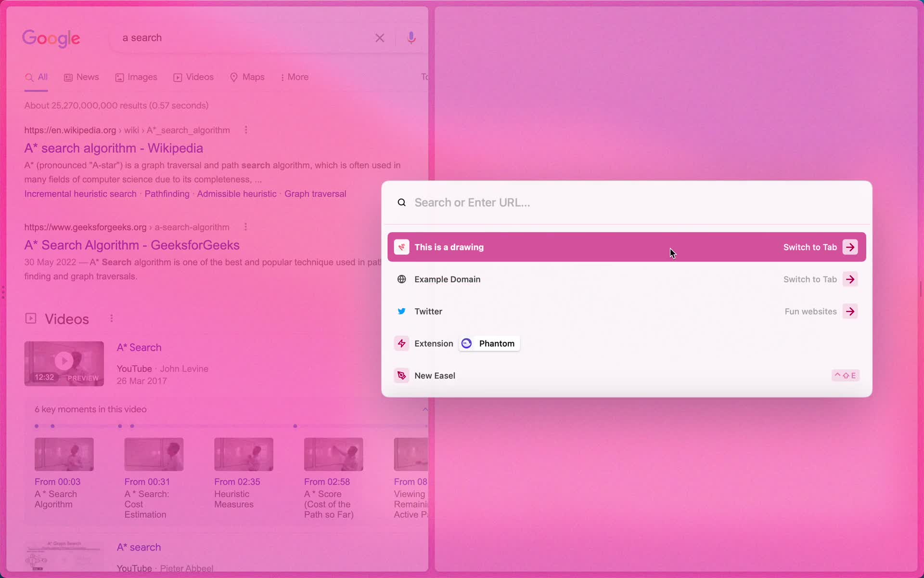Click the Example Domain globe icon

pos(401,278)
